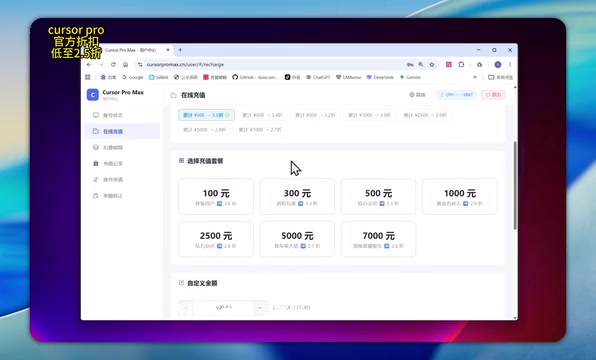Click the red logout button
Viewport: 596px width, 360px height.
tap(493, 95)
